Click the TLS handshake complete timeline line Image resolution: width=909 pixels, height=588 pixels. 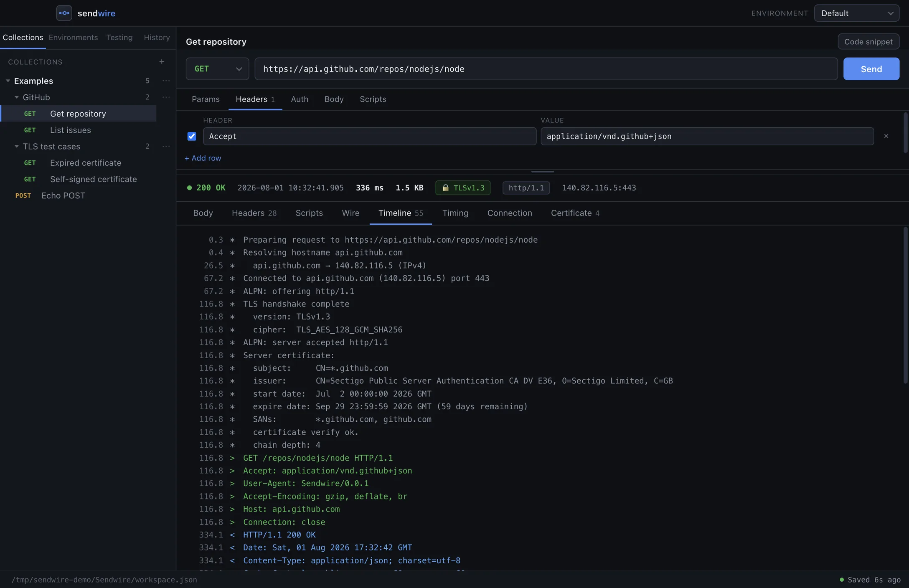296,304
